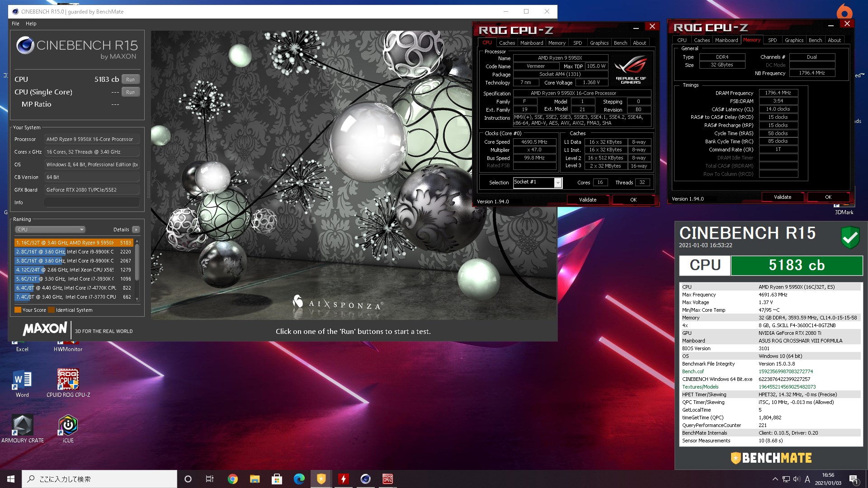Image resolution: width=868 pixels, height=488 pixels.
Task: Click the red lightning bolt taskbar icon
Action: coord(343,479)
